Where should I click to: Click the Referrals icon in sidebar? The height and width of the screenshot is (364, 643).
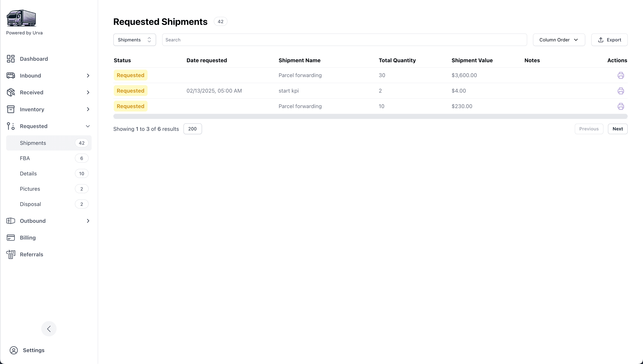point(11,254)
